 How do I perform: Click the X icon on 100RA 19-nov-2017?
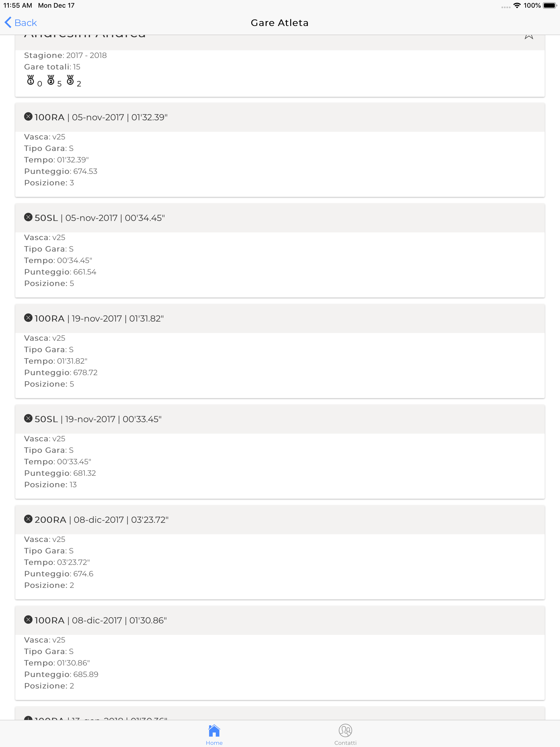coord(28,318)
